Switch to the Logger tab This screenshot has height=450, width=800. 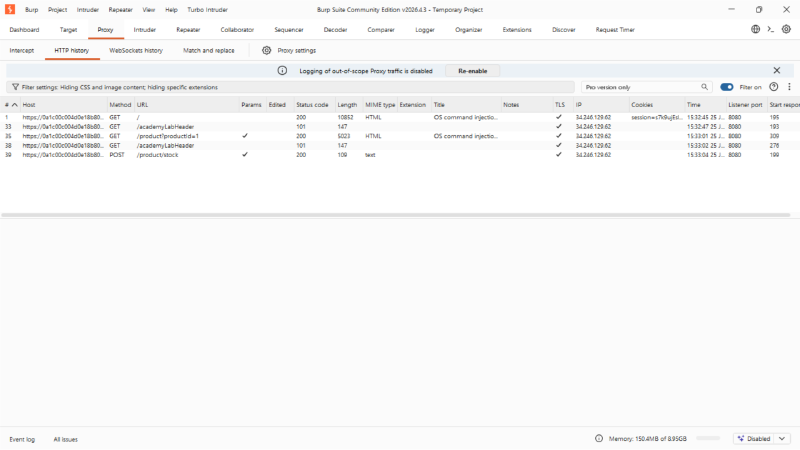pos(424,30)
